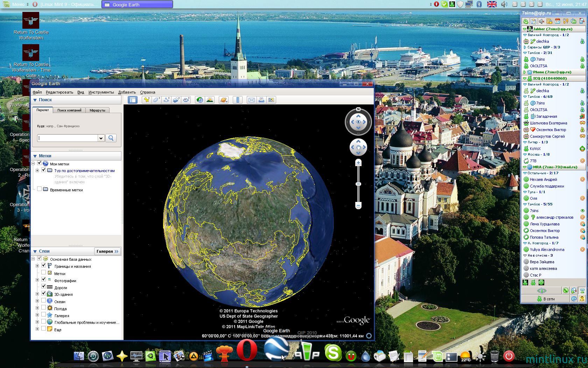Click the search destination input field
Screen dimensions: 588x368
[x=67, y=138]
